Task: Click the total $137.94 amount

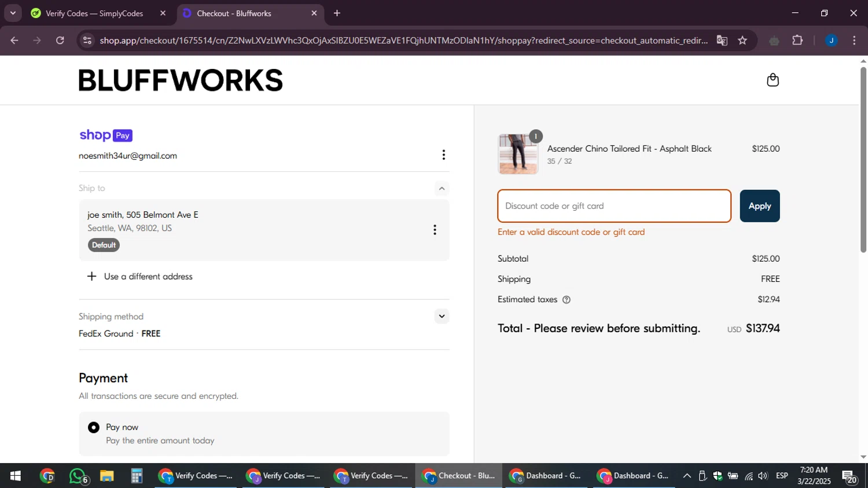Action: pos(763,328)
